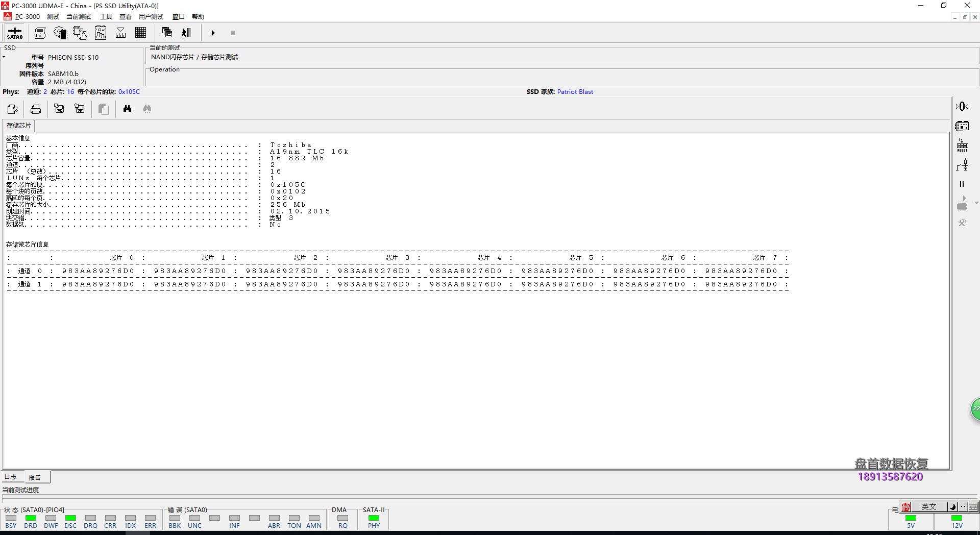Viewport: 980px width, 535px height.
Task: Click the walking man exit icon
Action: [x=186, y=33]
